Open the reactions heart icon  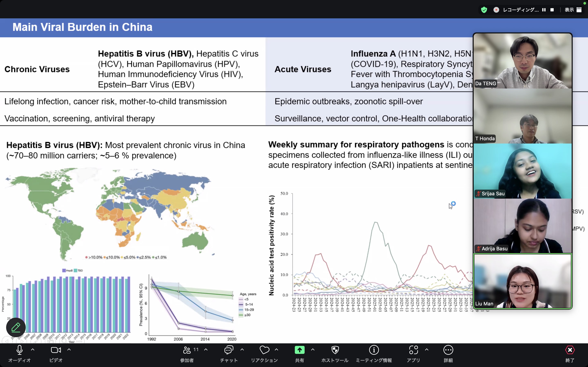264,350
